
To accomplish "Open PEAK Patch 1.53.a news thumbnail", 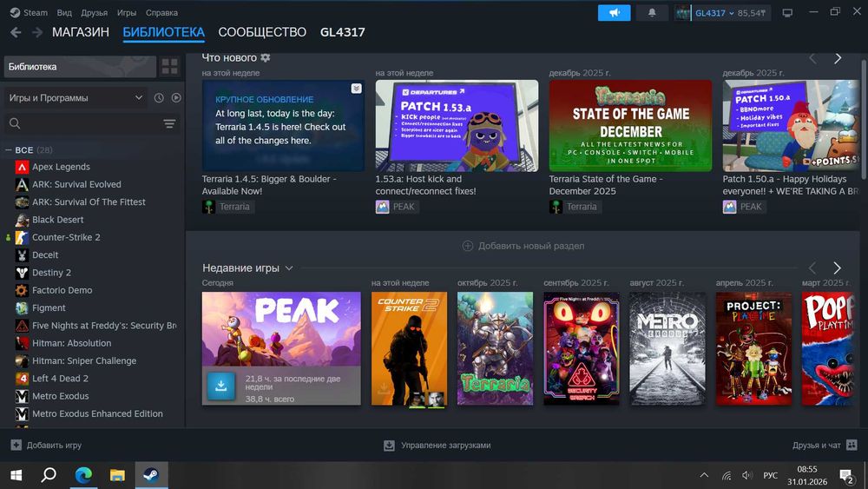I will [x=457, y=126].
